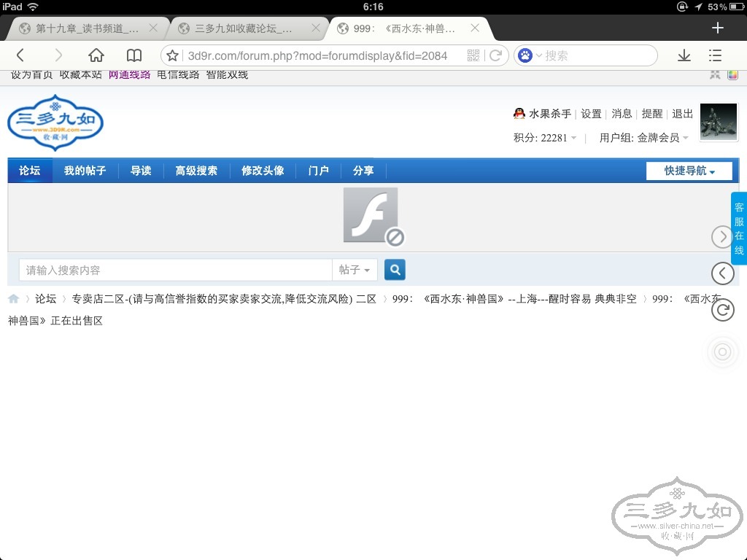Click the 请输入搜索内容 search field
This screenshot has height=560, width=747.
click(x=175, y=270)
